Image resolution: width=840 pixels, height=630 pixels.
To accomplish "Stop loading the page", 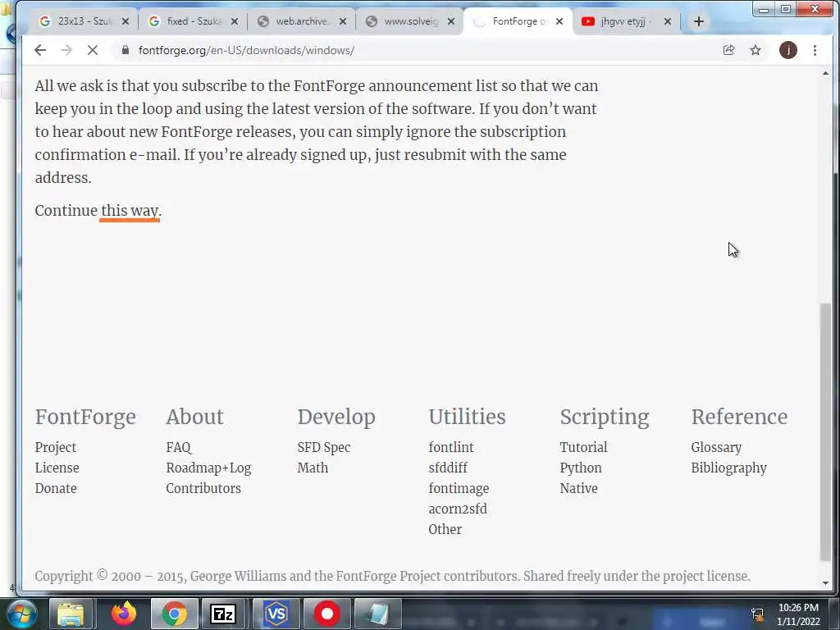I will pos(93,50).
